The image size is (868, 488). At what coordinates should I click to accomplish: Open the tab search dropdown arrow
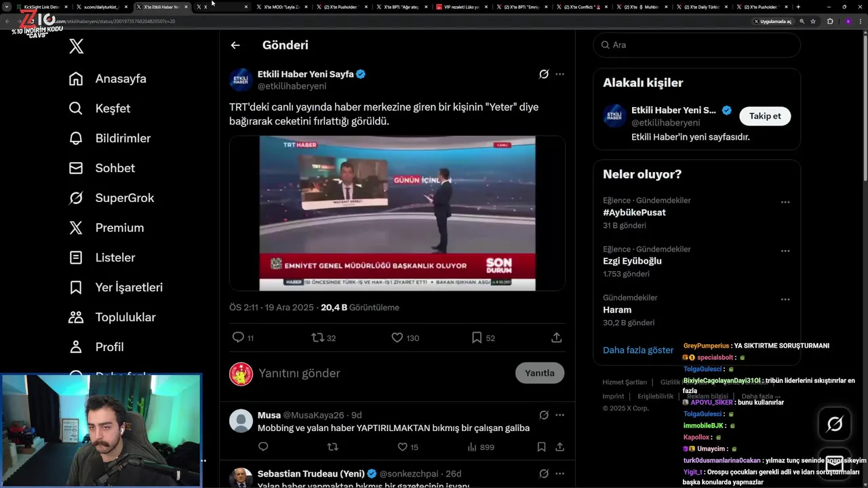(x=7, y=7)
